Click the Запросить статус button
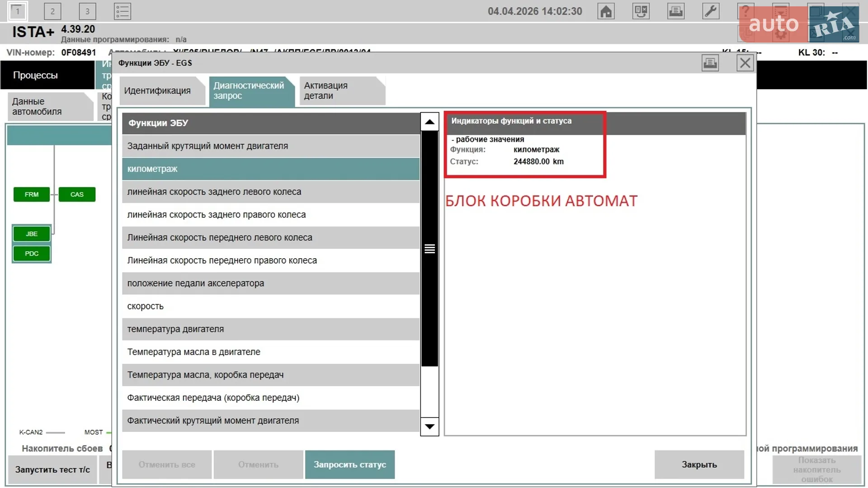 350,464
